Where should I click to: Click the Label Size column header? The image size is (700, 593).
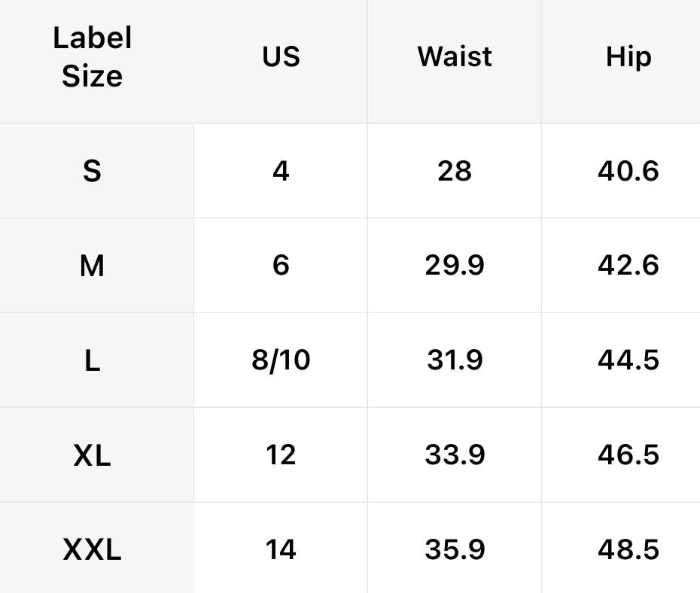pyautogui.click(x=92, y=57)
